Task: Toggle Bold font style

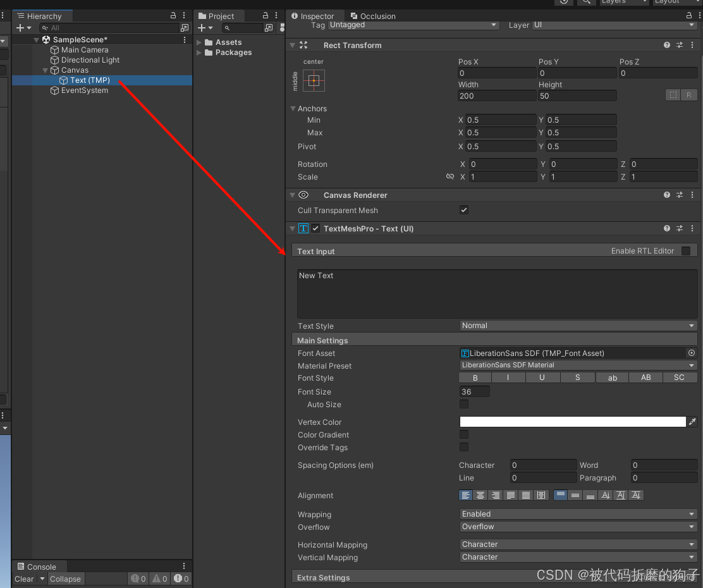Action: pyautogui.click(x=475, y=377)
